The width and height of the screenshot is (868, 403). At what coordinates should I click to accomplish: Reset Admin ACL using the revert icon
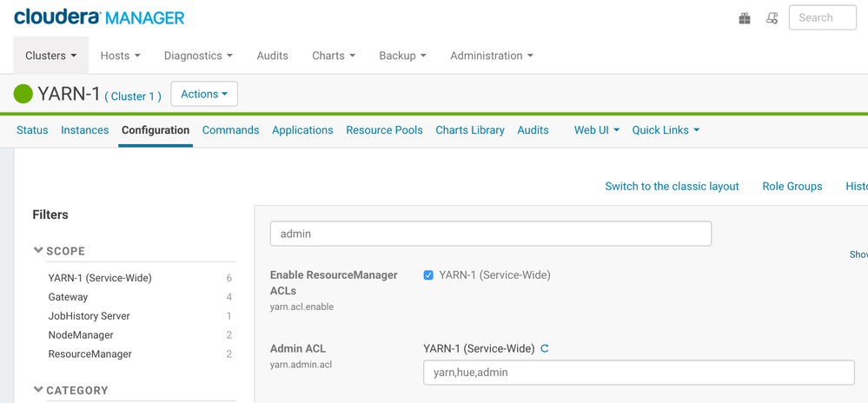point(545,349)
